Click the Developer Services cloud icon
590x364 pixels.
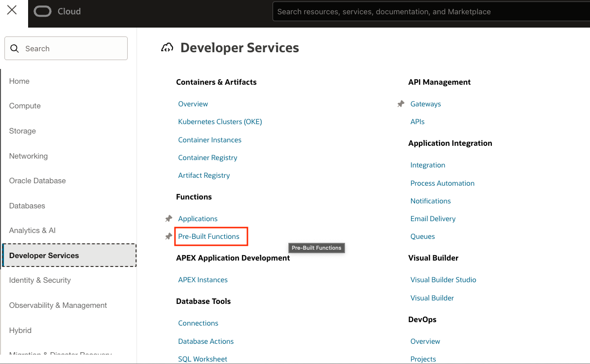pyautogui.click(x=168, y=48)
